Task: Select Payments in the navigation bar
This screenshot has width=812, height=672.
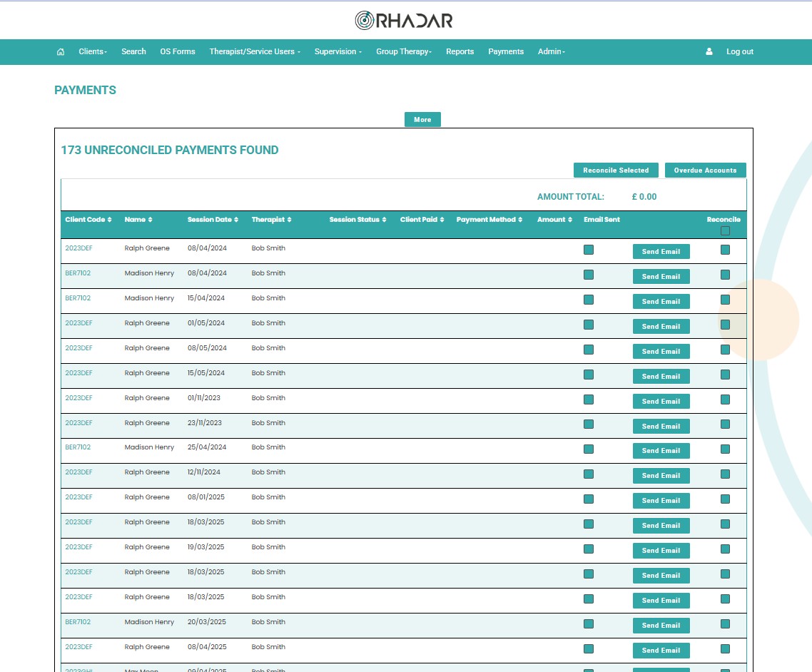Action: click(x=506, y=52)
